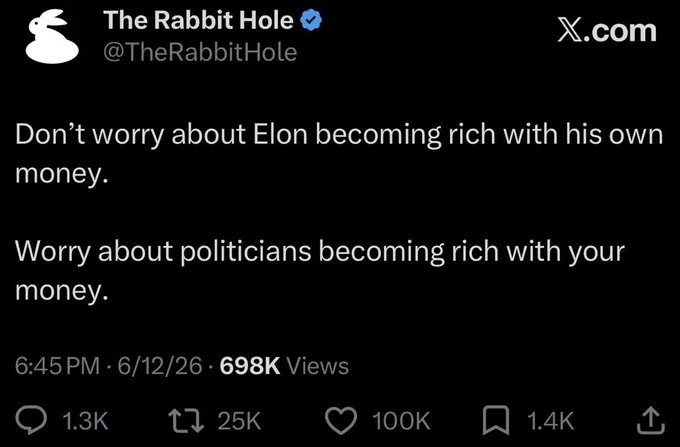This screenshot has height=447, width=680.
Task: Click the 1.4K bookmarks count
Action: (551, 421)
